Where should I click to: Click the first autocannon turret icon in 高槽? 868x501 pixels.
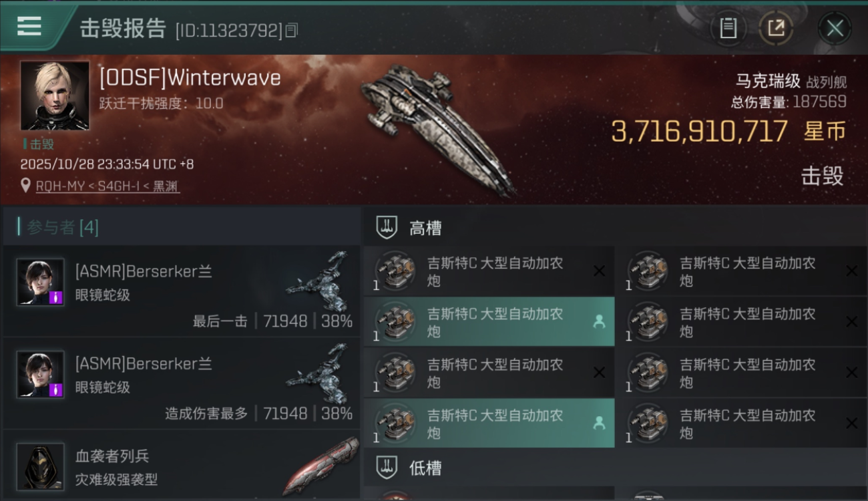click(x=395, y=271)
